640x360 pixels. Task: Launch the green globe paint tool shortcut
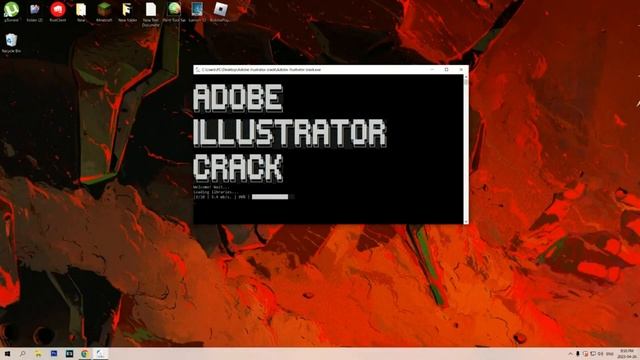point(174,11)
